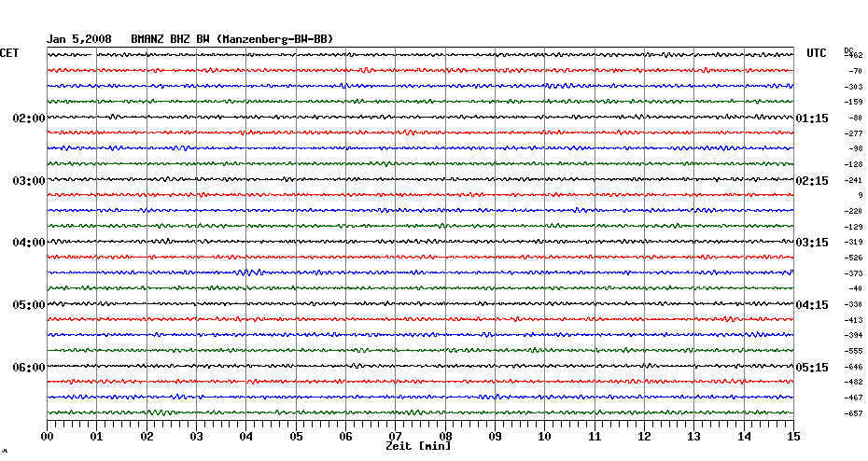This screenshot has height=461, width=868.
Task: Click minute tick label '08'
Action: [x=445, y=437]
